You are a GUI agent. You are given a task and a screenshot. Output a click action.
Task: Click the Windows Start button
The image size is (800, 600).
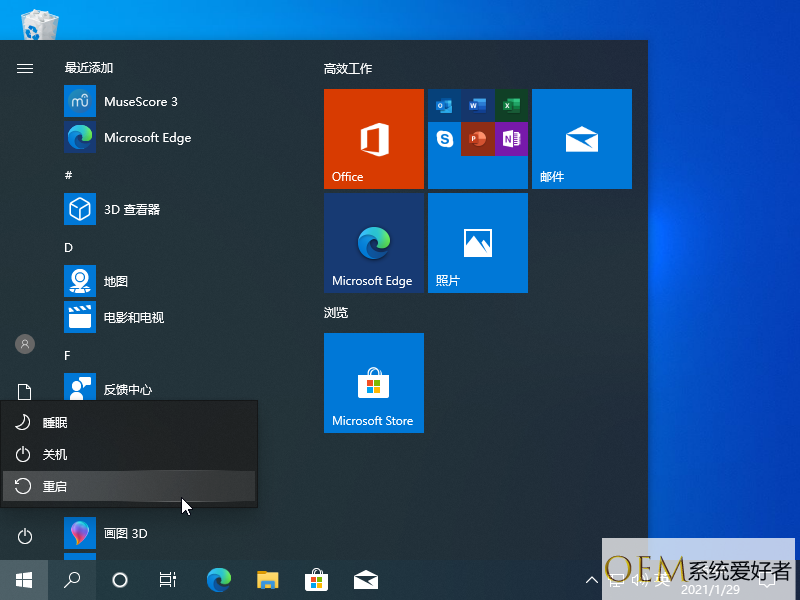click(24, 579)
